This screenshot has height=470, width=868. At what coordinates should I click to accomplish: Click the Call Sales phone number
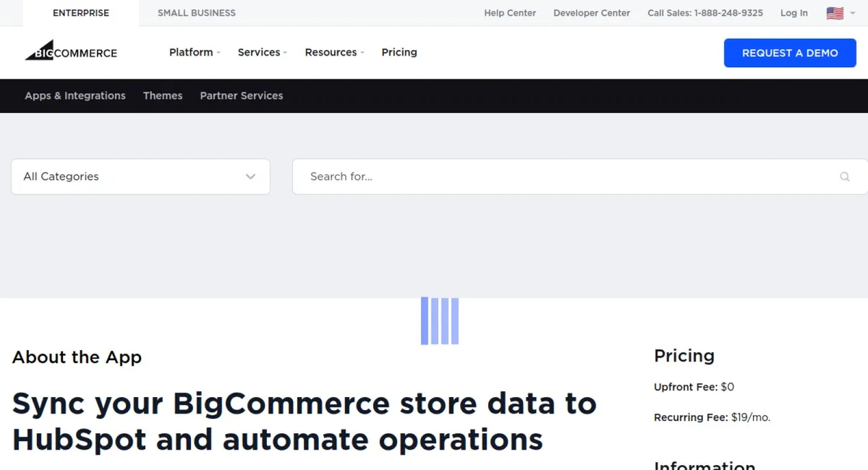point(705,13)
